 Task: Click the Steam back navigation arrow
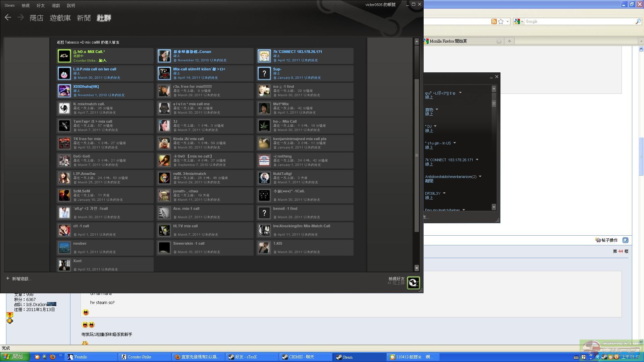[8, 17]
